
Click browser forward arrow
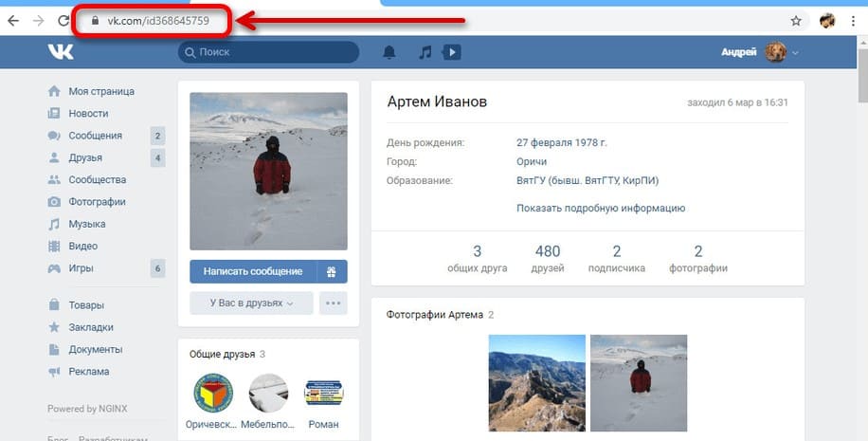[x=38, y=21]
